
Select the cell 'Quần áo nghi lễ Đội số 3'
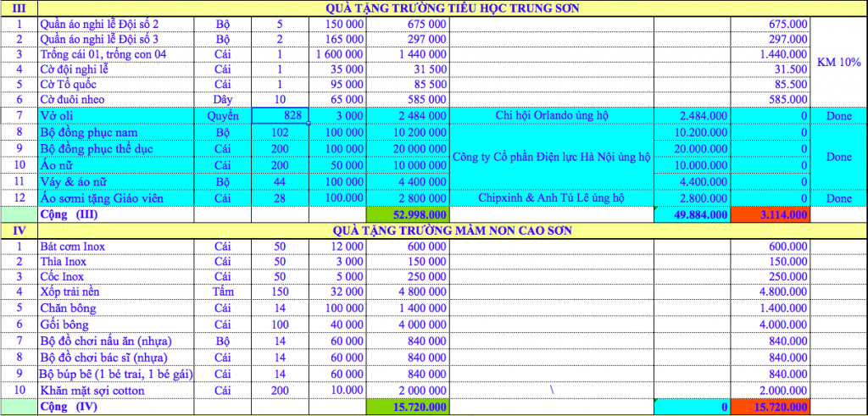116,39
